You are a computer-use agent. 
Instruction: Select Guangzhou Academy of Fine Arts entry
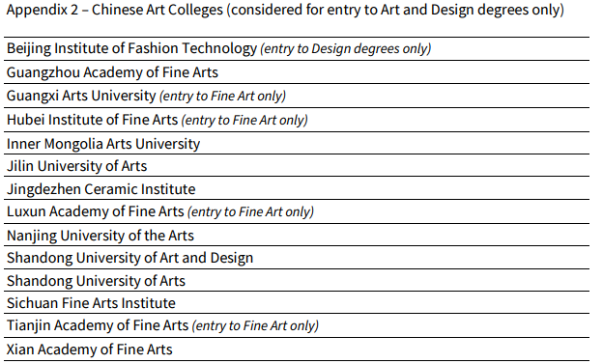tap(112, 72)
